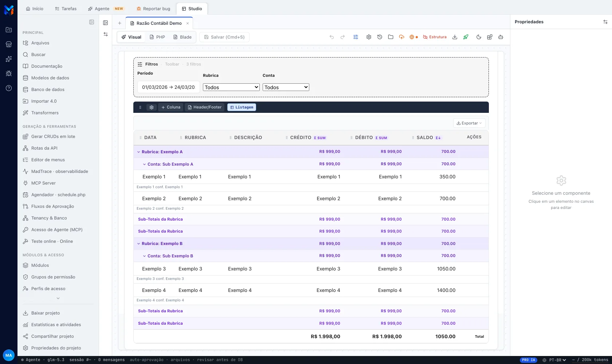Open Reportar bug link
612x364 pixels.
pyautogui.click(x=153, y=9)
